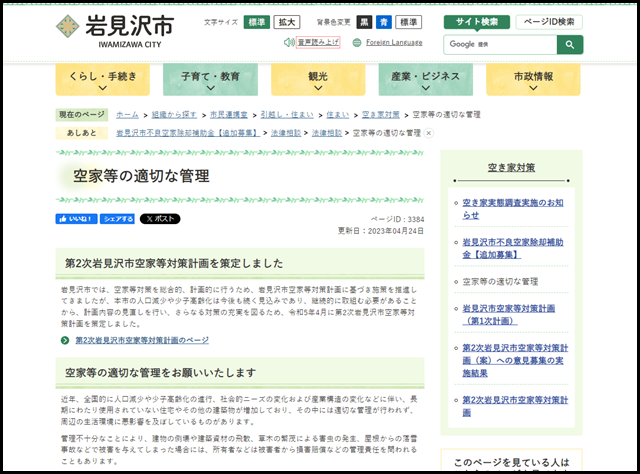Open 市民連携室 breadcrumb link
Image resolution: width=640 pixels, height=474 pixels.
tap(229, 115)
